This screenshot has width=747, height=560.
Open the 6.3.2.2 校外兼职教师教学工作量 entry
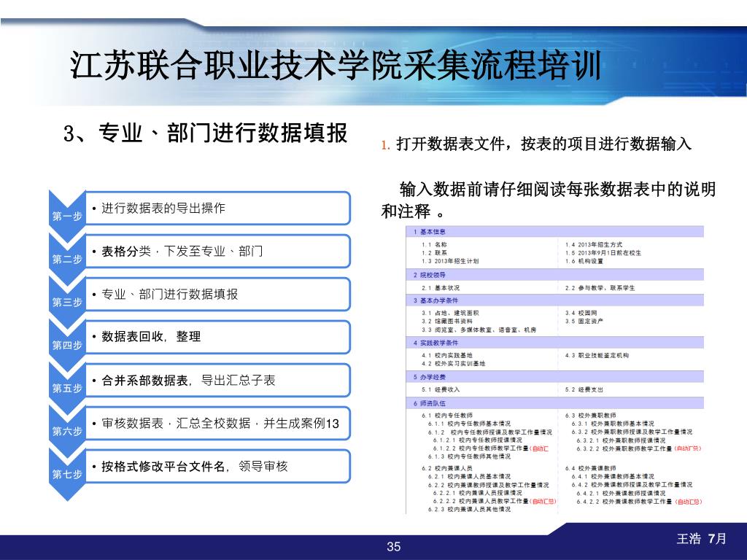[639, 448]
